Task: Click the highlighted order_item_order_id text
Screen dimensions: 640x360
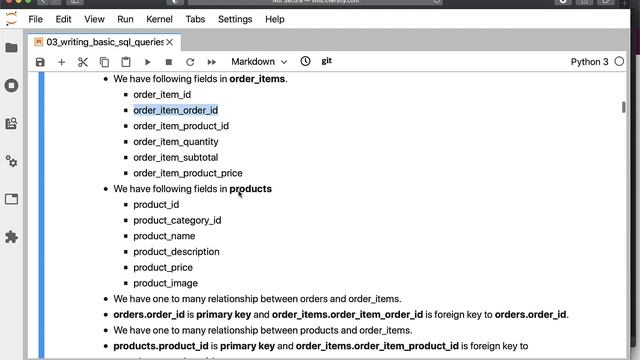Action: [x=176, y=110]
